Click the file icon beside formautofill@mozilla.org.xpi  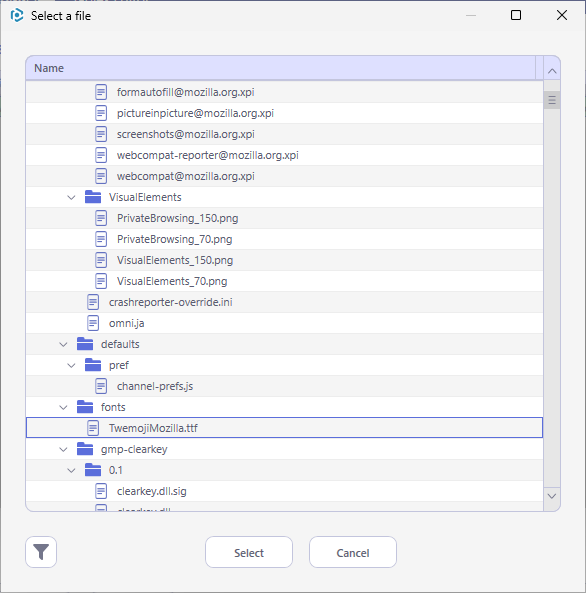[x=101, y=92]
